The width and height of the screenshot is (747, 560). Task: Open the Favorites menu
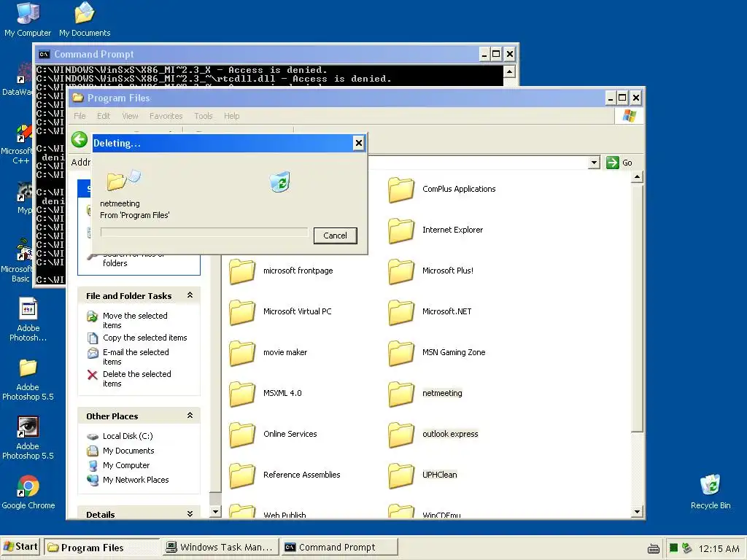[x=166, y=116]
